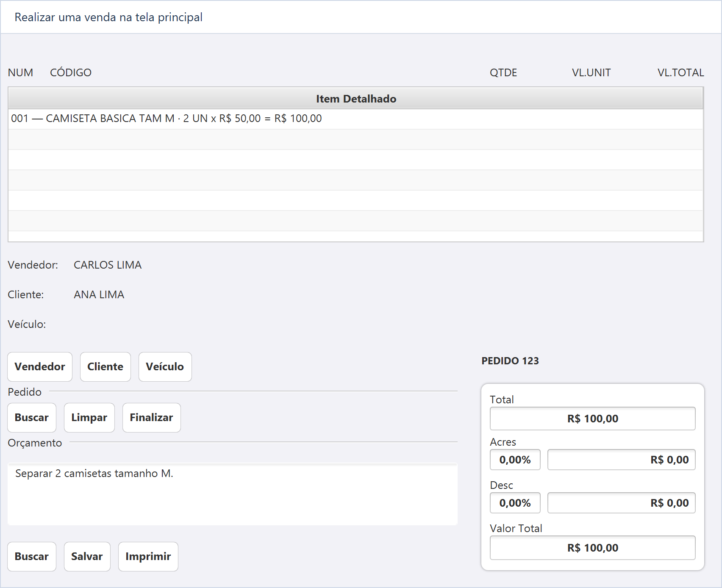Screen dimensions: 722x588
Task: Click Buscar in the Pedido section
Action: pyautogui.click(x=32, y=418)
